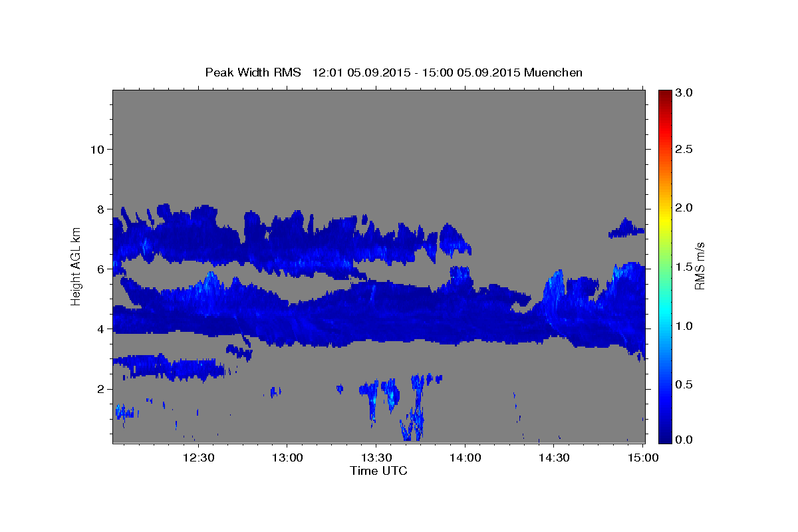Click the 'RMS m/s' colorbar title
Image resolution: width=798 pixels, height=532 pixels.
(700, 266)
